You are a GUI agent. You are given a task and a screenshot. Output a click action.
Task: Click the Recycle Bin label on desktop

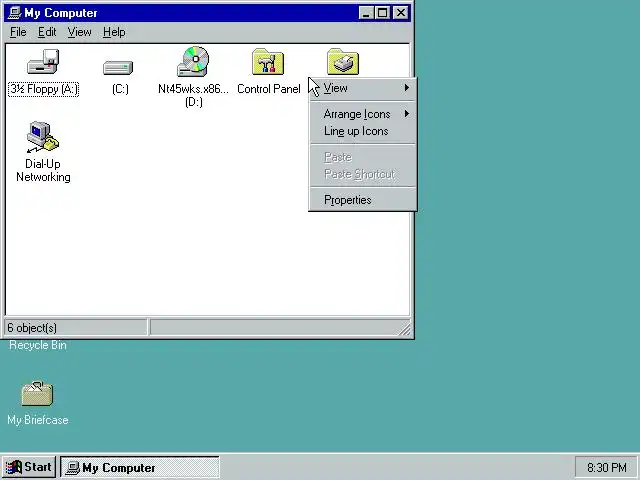(x=38, y=345)
